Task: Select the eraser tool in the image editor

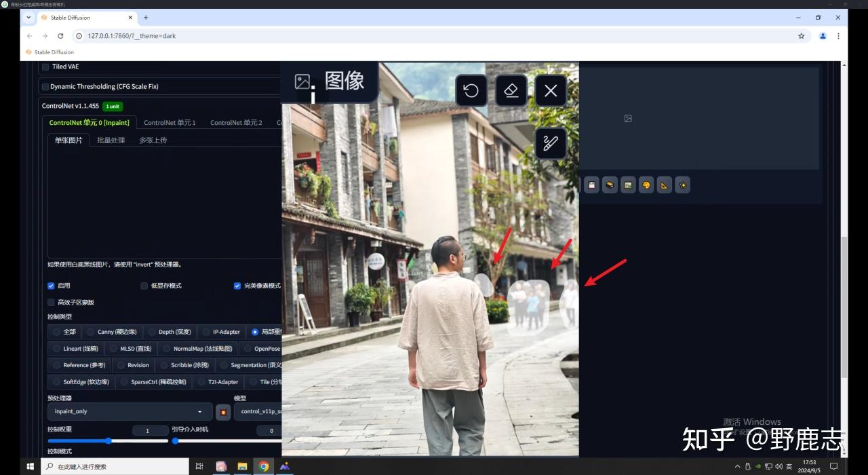Action: tap(511, 90)
